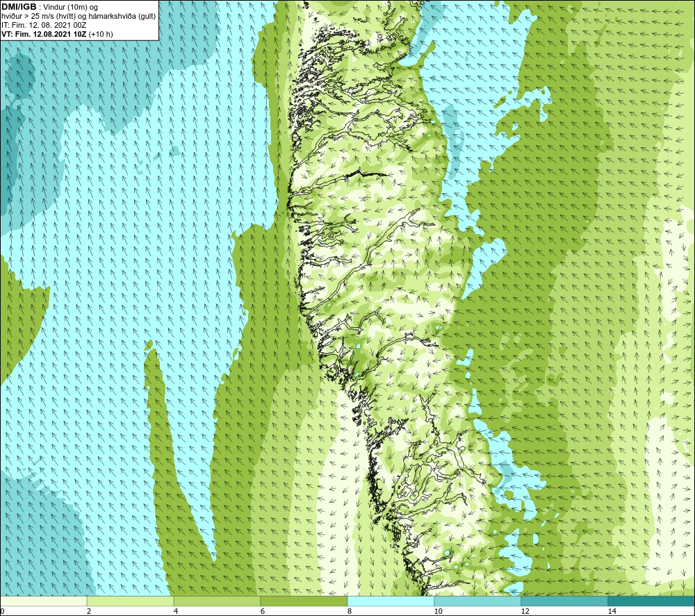Click the legend label '0'
Screen dimensions: 695x616
point(2,611)
